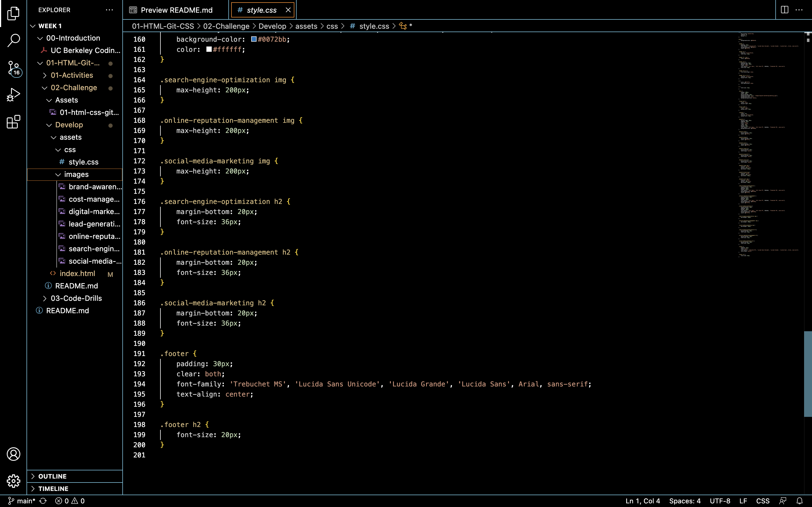
Task: Expand the OUTLINE section
Action: [x=52, y=476]
